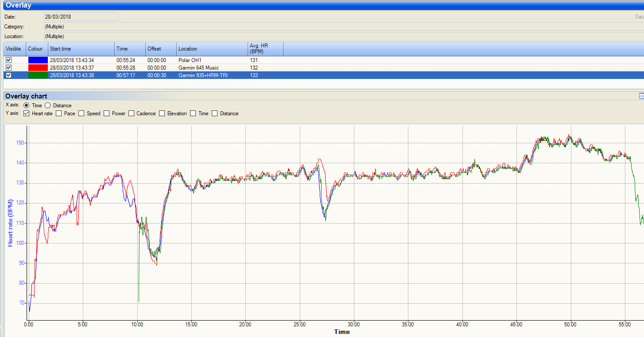Sort by the Start time column header
644x337 pixels.
click(x=81, y=49)
